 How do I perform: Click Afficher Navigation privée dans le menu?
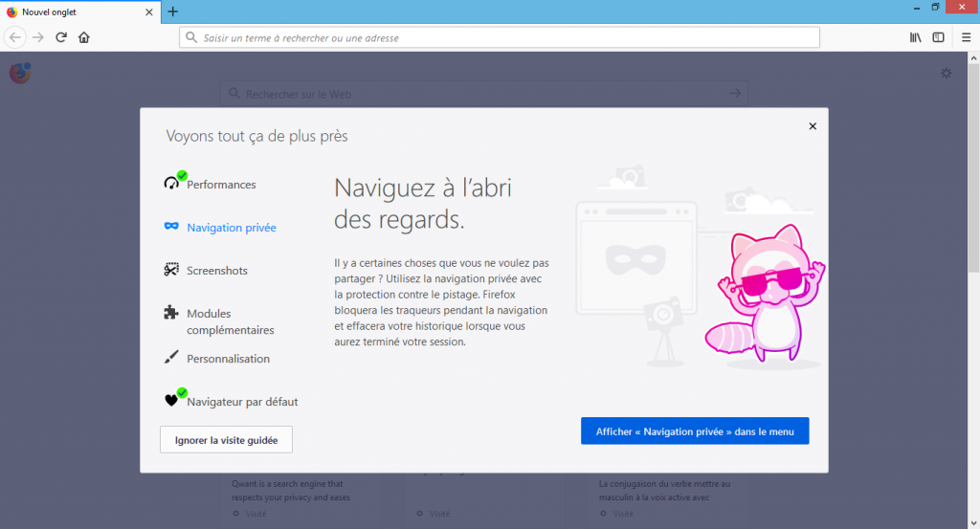coord(695,430)
